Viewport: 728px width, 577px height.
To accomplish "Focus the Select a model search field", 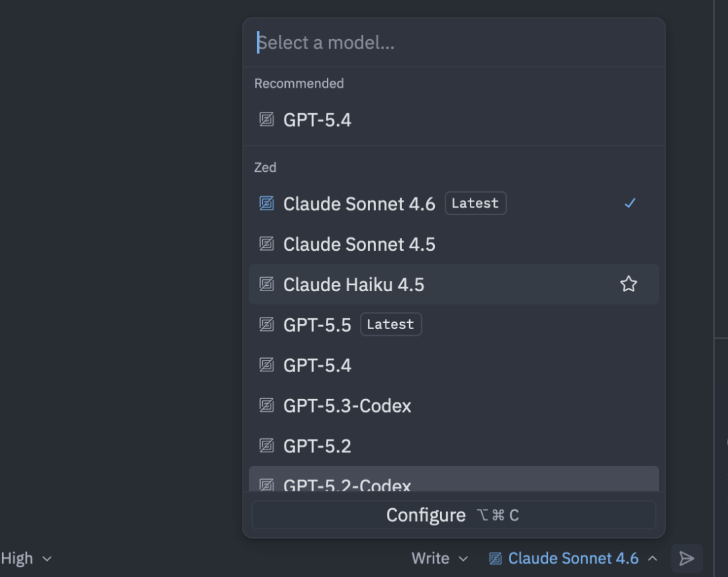I will [x=454, y=42].
